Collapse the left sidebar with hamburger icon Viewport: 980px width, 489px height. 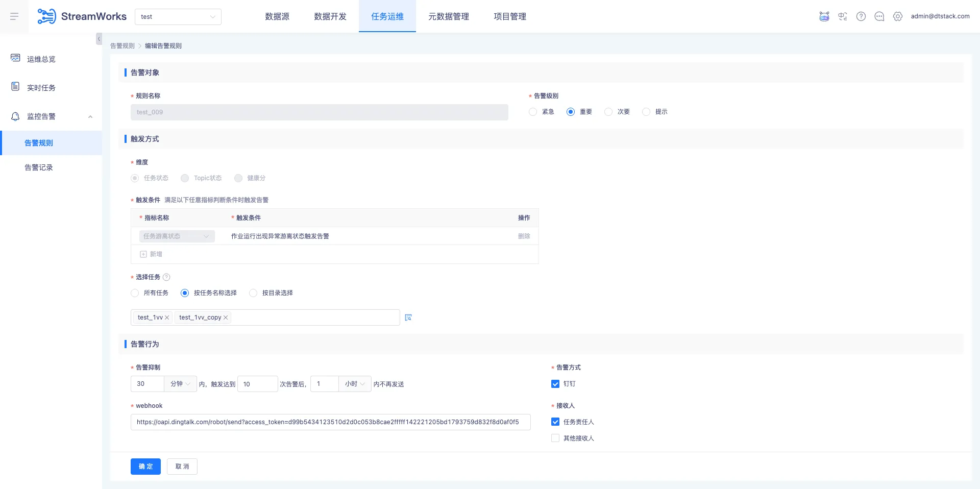[14, 16]
